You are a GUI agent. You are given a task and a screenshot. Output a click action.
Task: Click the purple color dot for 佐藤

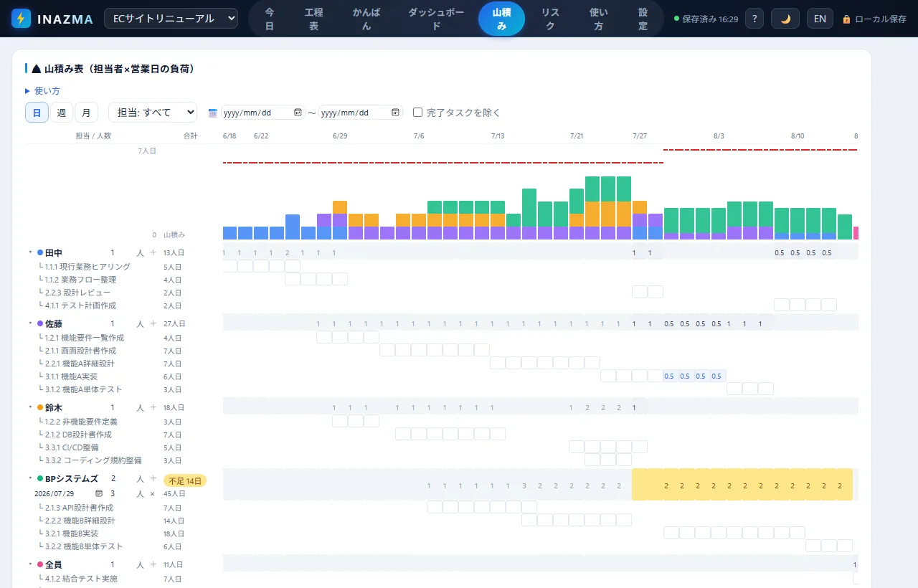[40, 323]
